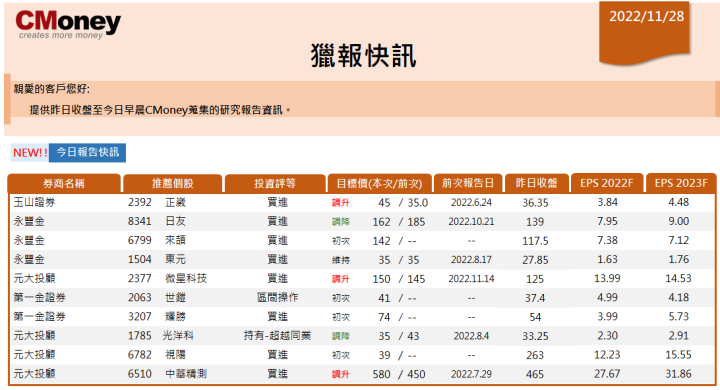
Task: Click stock 2377 微星科技
Action: pyautogui.click(x=167, y=278)
